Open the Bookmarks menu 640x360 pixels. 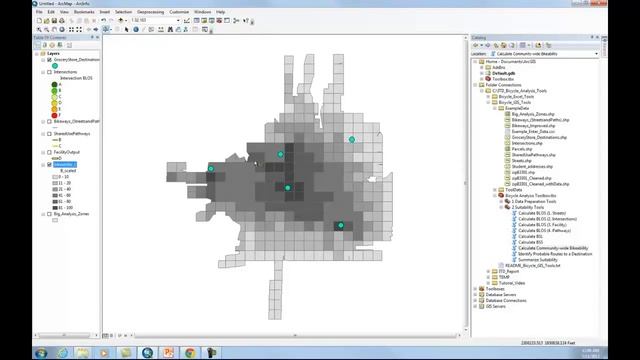(84, 12)
